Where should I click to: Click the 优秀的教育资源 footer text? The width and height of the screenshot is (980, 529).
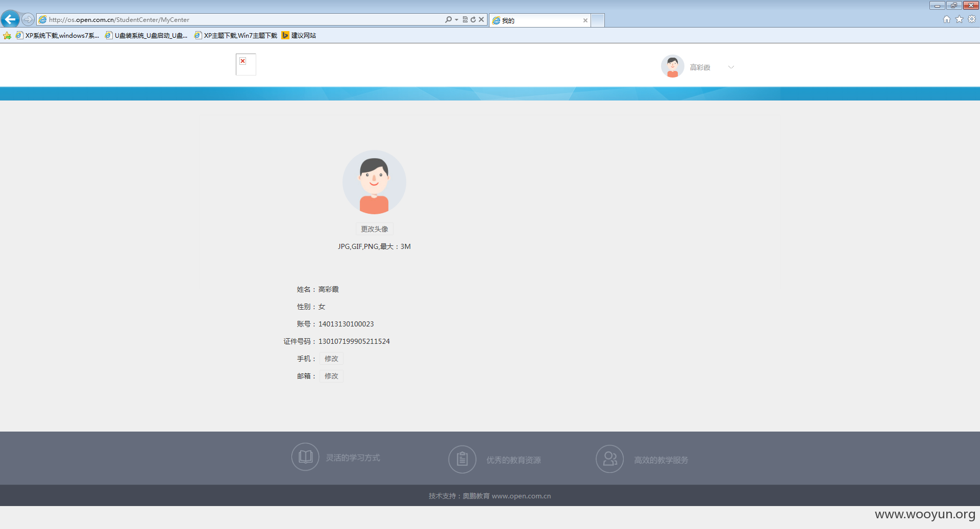click(513, 460)
